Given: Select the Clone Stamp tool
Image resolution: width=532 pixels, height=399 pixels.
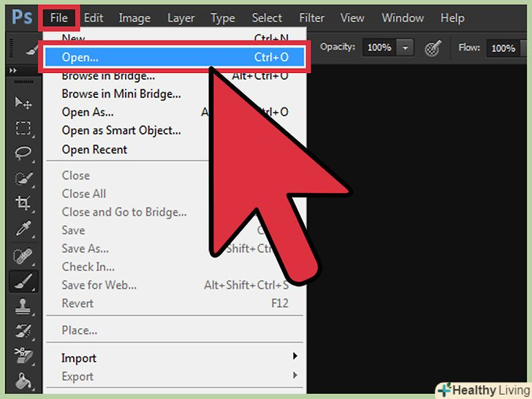Looking at the screenshot, I should [23, 306].
